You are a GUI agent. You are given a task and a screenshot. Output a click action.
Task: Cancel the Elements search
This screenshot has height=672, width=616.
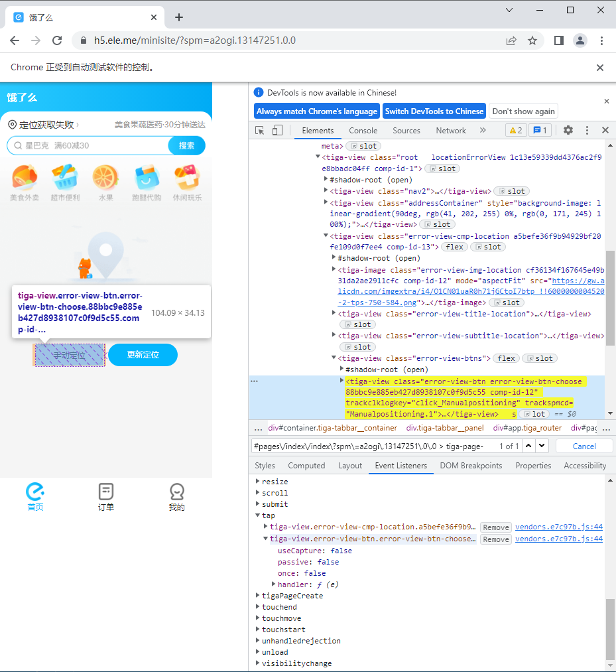tap(584, 446)
